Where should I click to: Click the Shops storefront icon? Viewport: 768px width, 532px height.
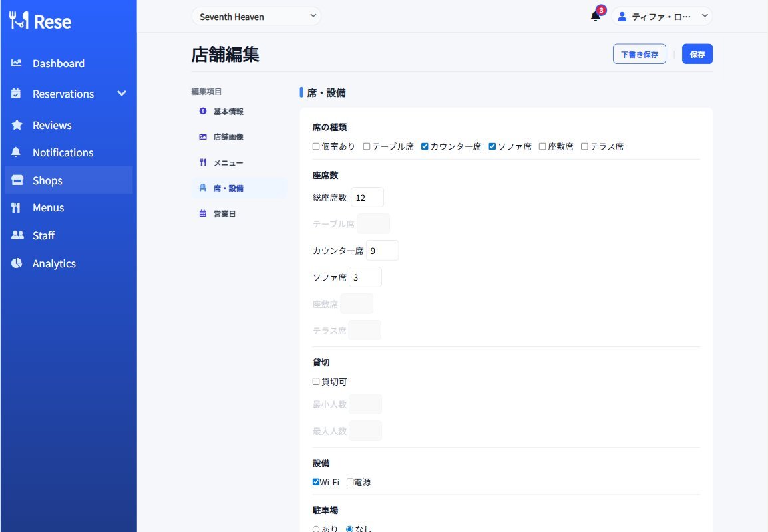click(17, 180)
